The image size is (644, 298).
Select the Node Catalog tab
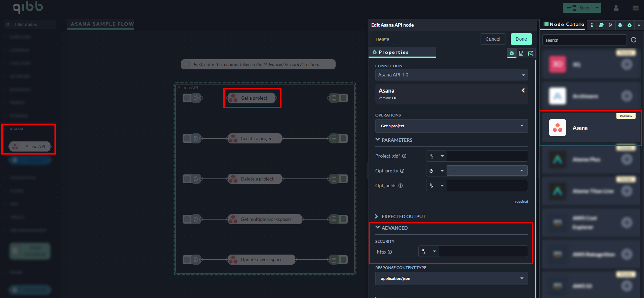564,24
